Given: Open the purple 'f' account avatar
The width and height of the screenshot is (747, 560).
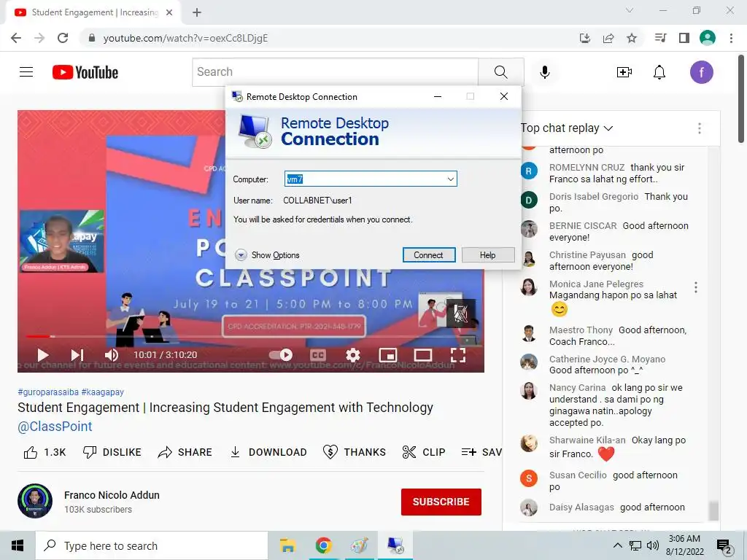Looking at the screenshot, I should coord(702,72).
